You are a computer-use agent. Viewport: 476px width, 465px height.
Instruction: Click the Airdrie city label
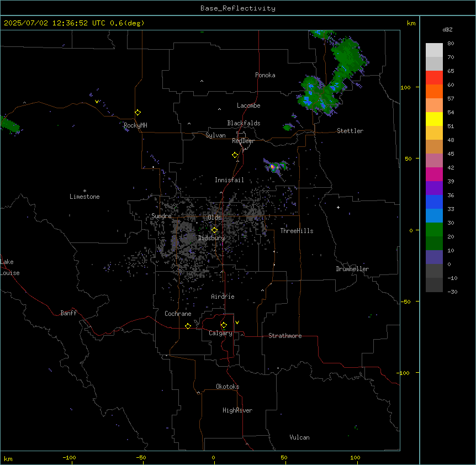click(x=223, y=297)
